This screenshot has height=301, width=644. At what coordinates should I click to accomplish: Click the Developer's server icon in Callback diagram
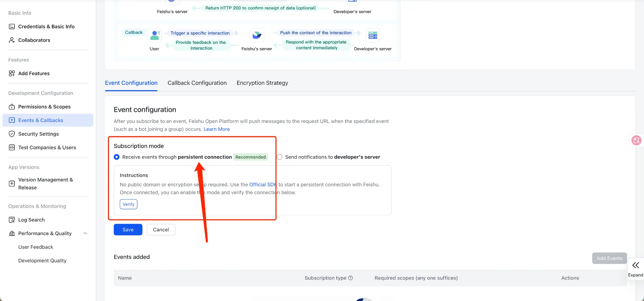click(x=373, y=35)
